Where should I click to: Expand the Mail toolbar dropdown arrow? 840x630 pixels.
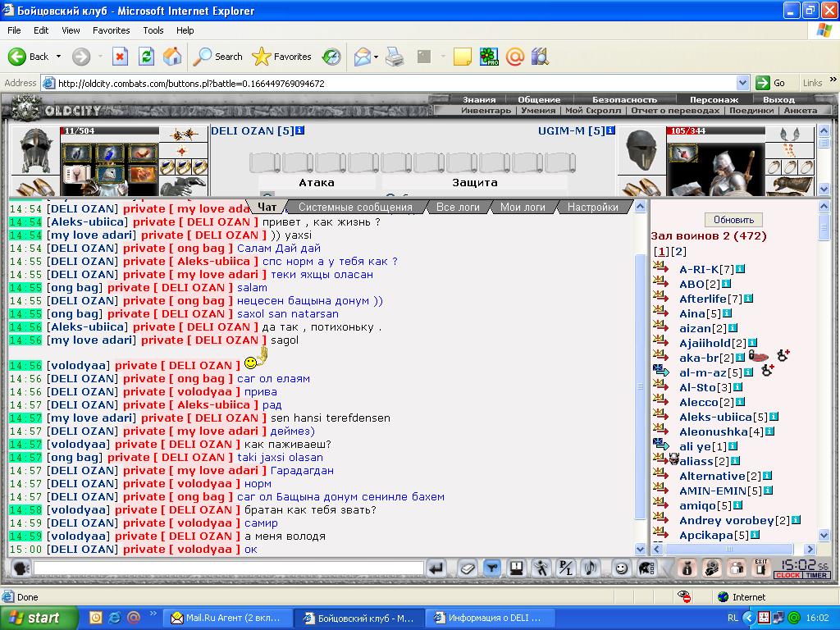click(376, 57)
